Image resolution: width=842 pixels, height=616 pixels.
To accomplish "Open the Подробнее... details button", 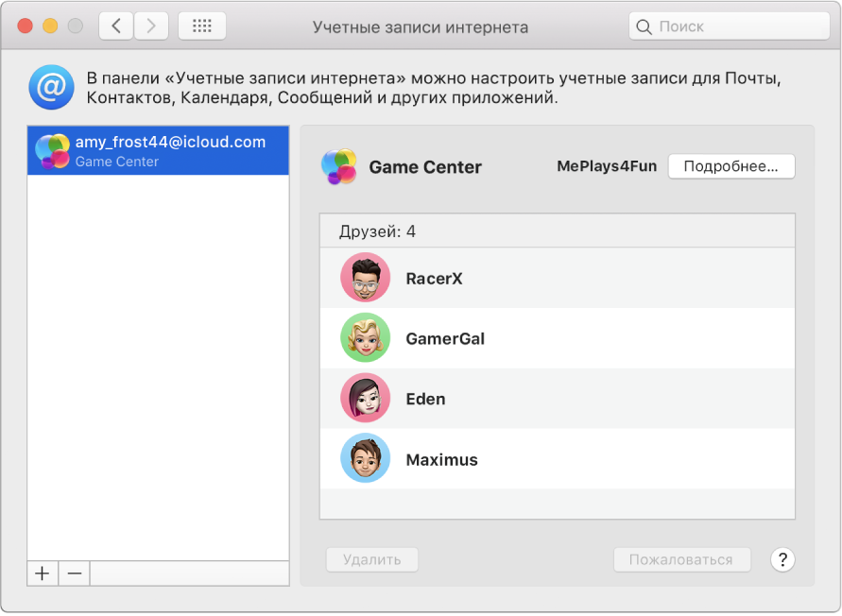I will click(x=730, y=166).
